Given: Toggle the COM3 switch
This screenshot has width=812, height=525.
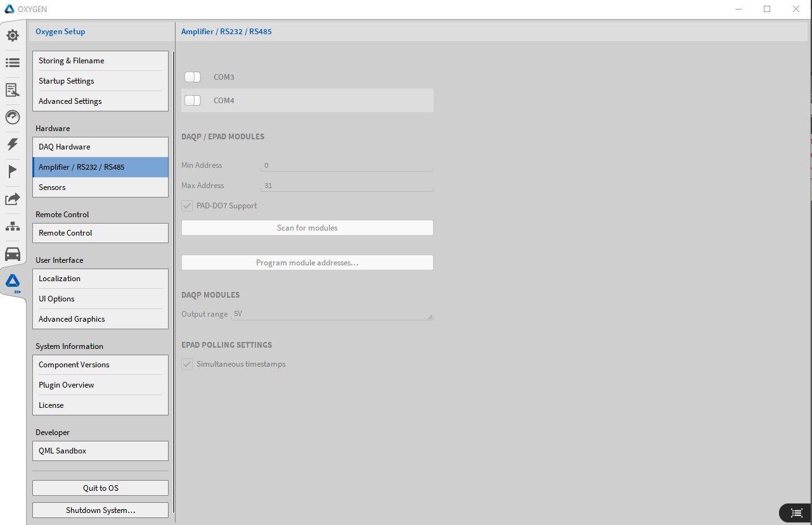Looking at the screenshot, I should click(193, 77).
